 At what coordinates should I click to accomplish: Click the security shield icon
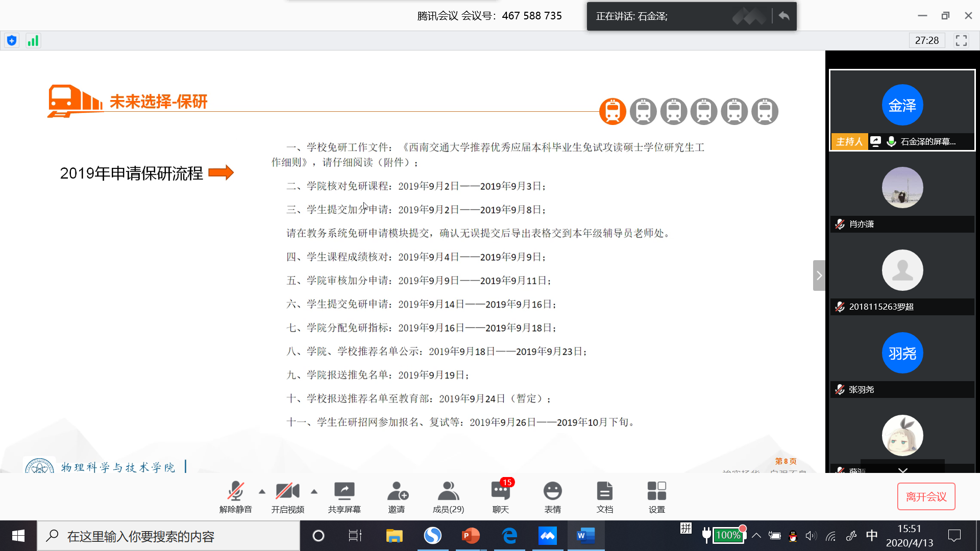pos(12,41)
